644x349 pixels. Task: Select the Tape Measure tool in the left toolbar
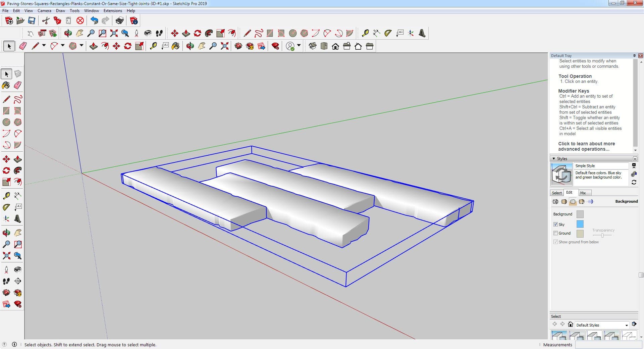point(6,196)
